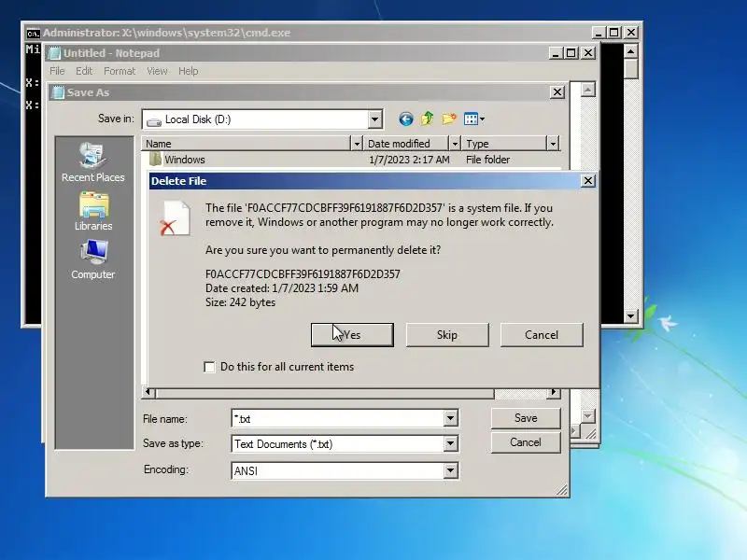Click Windows folder date 1/7/2023 2:17 AM
Viewport: 747px width, 560px height.
409,160
